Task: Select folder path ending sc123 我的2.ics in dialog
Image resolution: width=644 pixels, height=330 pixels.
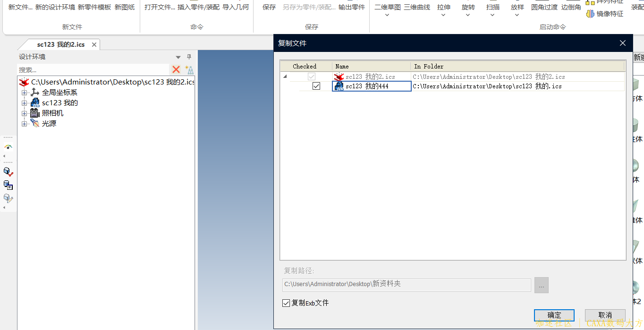Action: tap(489, 76)
